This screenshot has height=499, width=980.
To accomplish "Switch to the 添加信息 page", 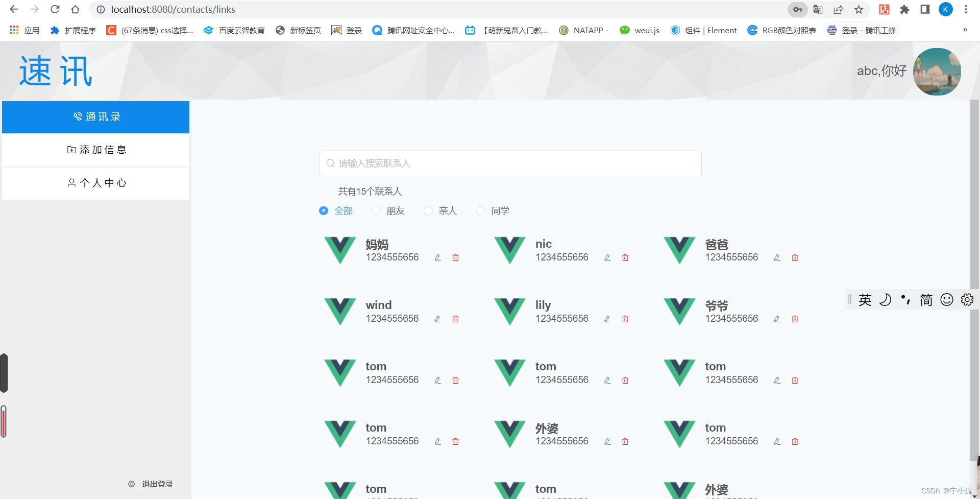I will click(95, 150).
